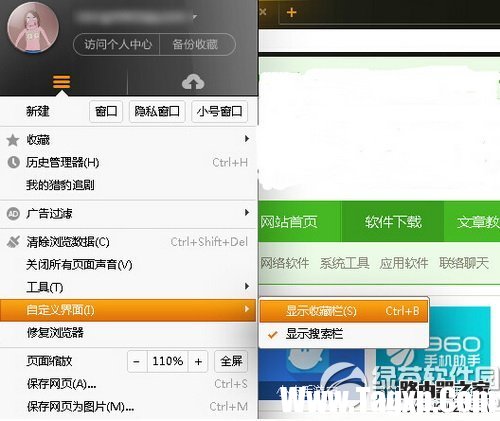
Task: Open 访问个人中心 personal center
Action: pyautogui.click(x=117, y=44)
